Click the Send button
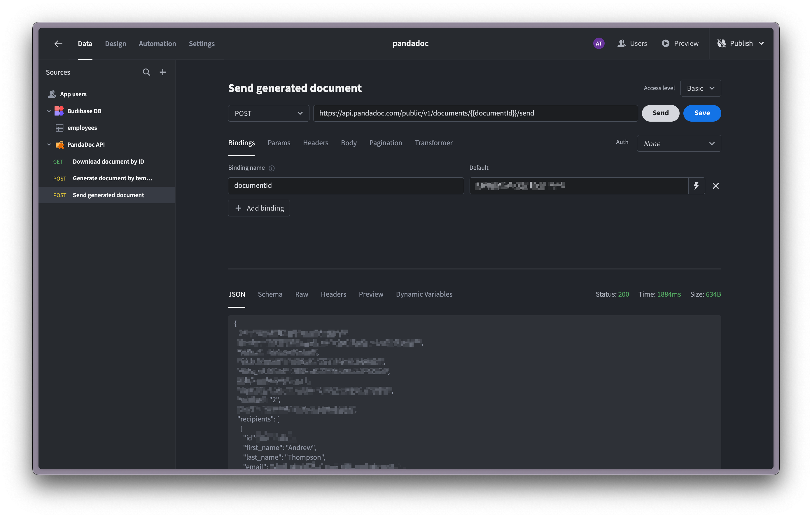The image size is (812, 518). click(660, 113)
